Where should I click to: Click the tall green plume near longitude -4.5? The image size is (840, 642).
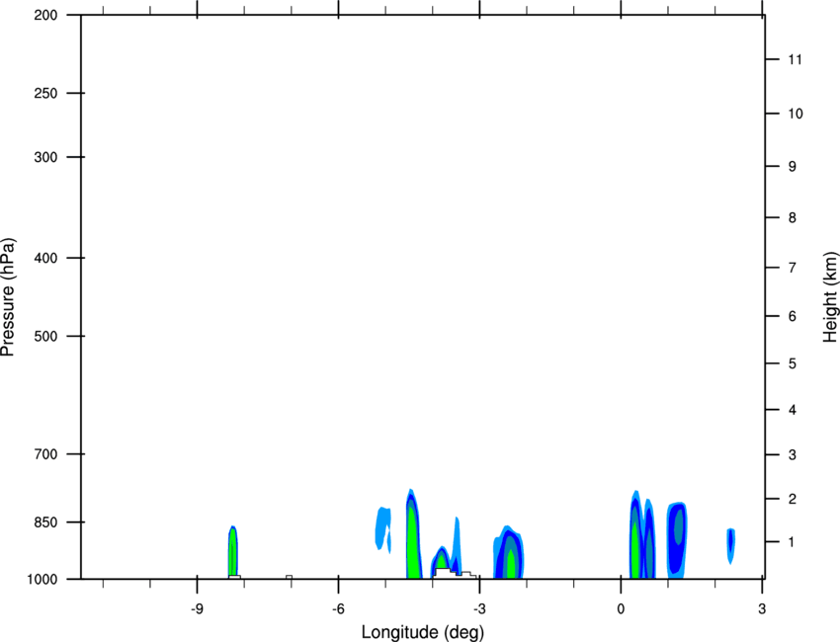pyautogui.click(x=413, y=533)
